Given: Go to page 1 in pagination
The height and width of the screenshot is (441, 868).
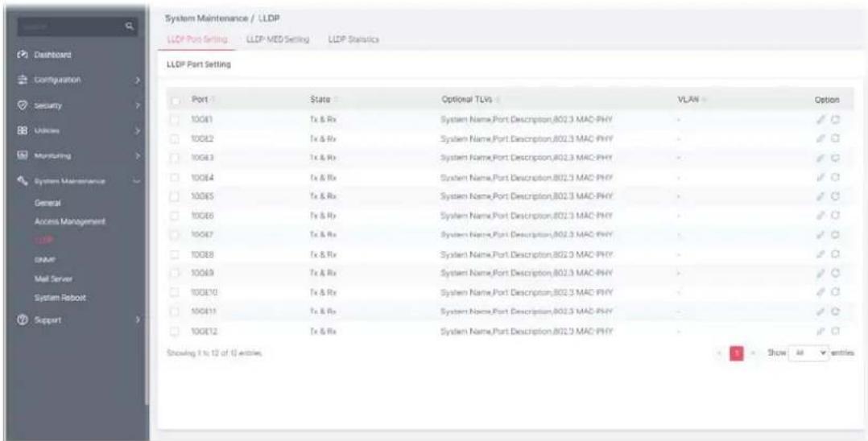Looking at the screenshot, I should [x=736, y=352].
